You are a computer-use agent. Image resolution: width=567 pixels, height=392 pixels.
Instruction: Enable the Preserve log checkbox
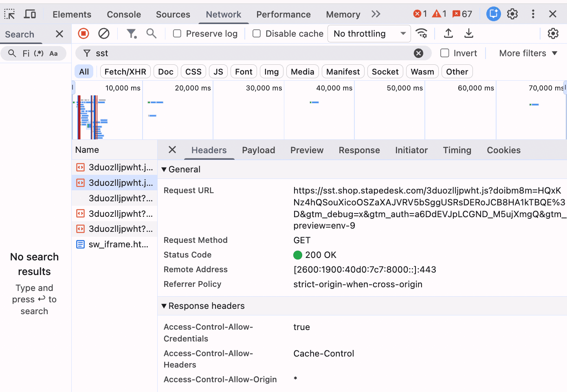coord(177,33)
